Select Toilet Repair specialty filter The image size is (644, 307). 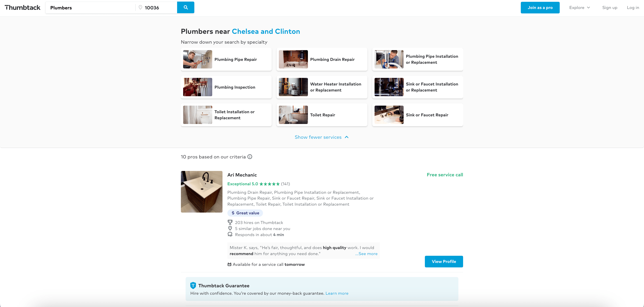click(x=322, y=115)
